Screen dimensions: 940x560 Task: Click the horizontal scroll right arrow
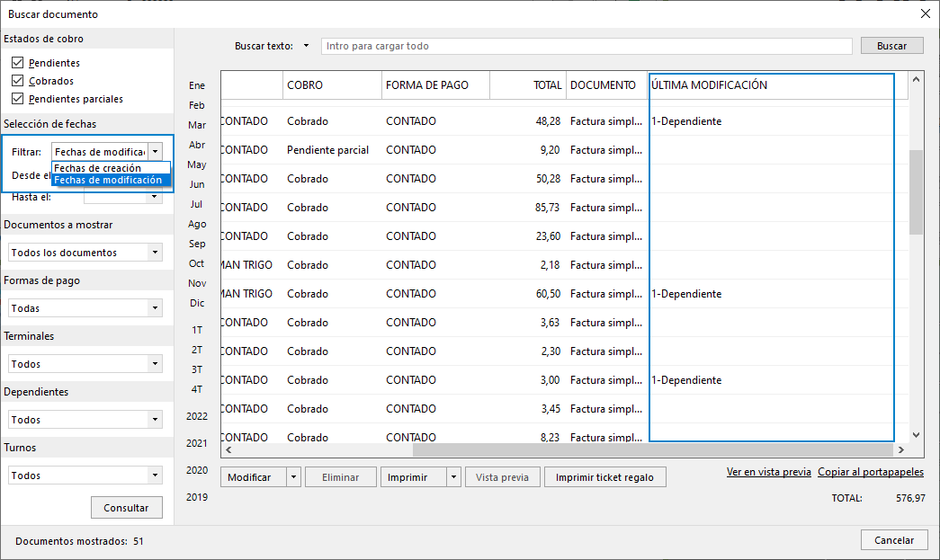point(900,449)
